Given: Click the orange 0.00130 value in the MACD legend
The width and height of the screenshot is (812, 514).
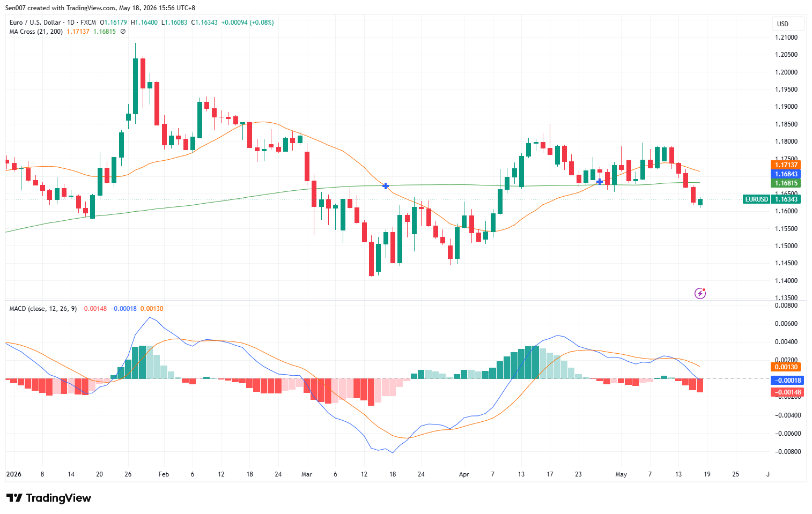Looking at the screenshot, I should [152, 309].
